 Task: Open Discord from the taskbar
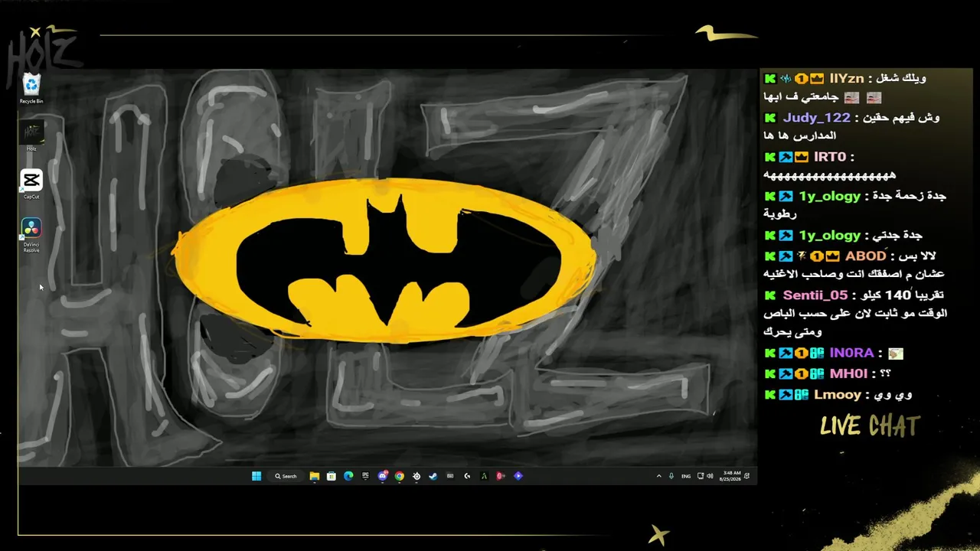(x=383, y=476)
